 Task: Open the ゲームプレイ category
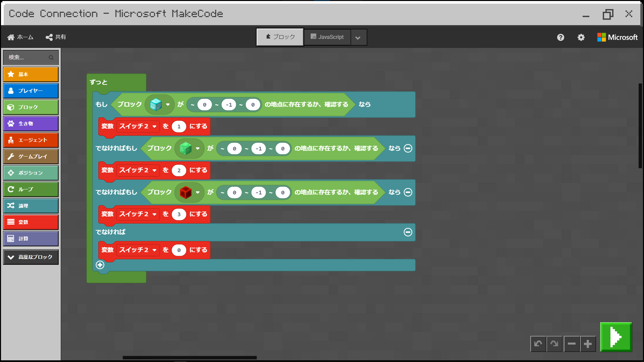(31, 156)
